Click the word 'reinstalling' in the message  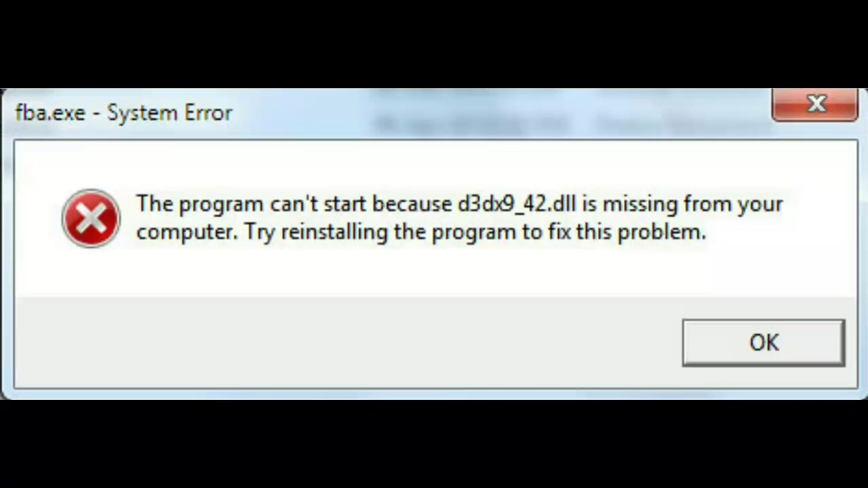(x=334, y=232)
